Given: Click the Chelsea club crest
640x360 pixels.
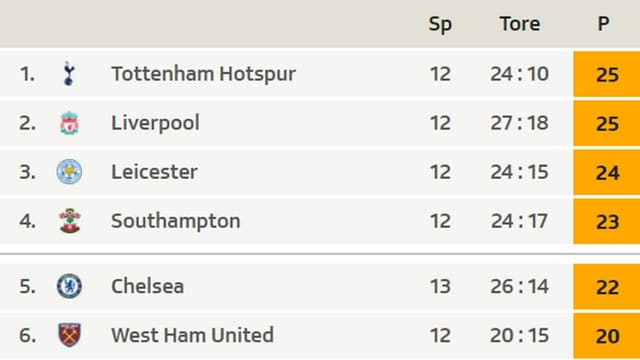Looking at the screenshot, I should coord(69,286).
